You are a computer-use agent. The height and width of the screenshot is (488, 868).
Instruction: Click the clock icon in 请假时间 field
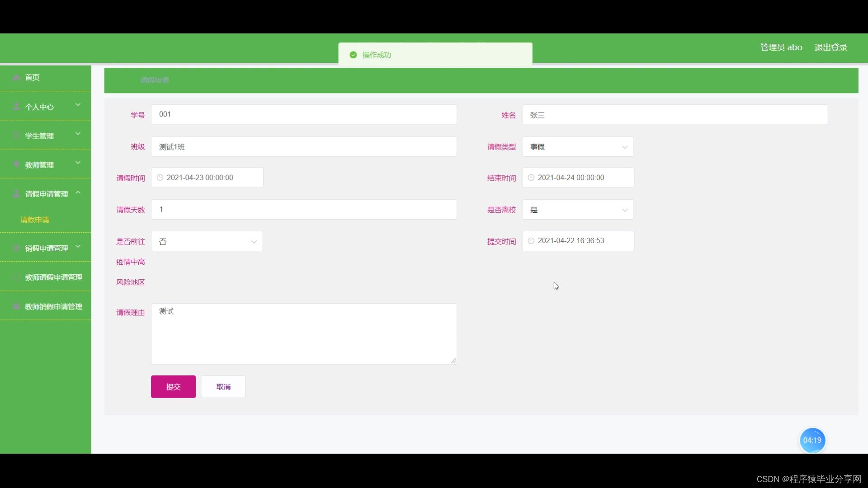coord(160,178)
